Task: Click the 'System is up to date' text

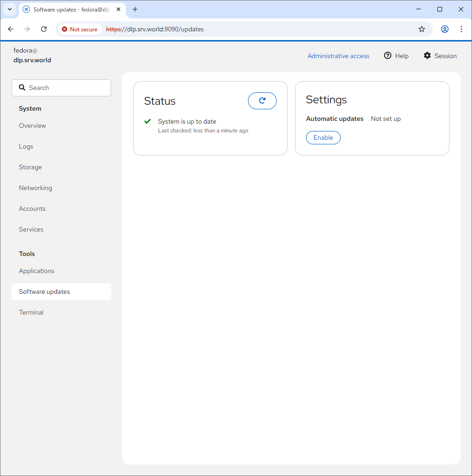Action: point(187,121)
